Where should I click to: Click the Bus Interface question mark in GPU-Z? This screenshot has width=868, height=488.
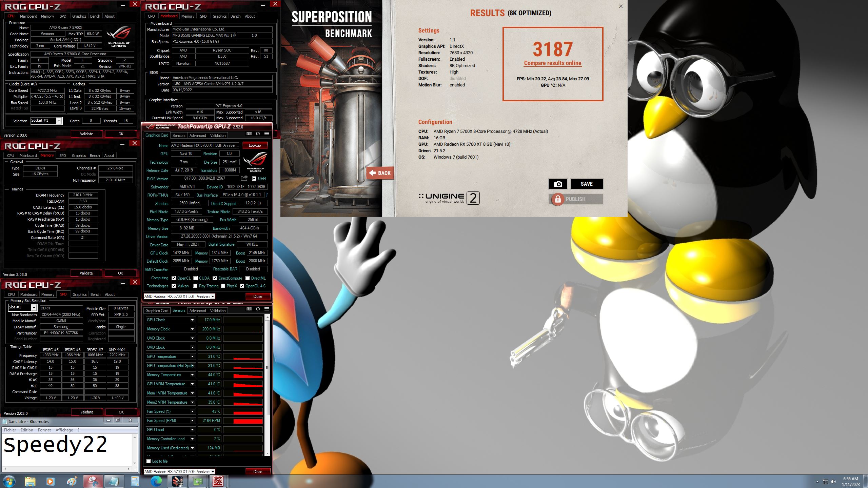(x=267, y=195)
